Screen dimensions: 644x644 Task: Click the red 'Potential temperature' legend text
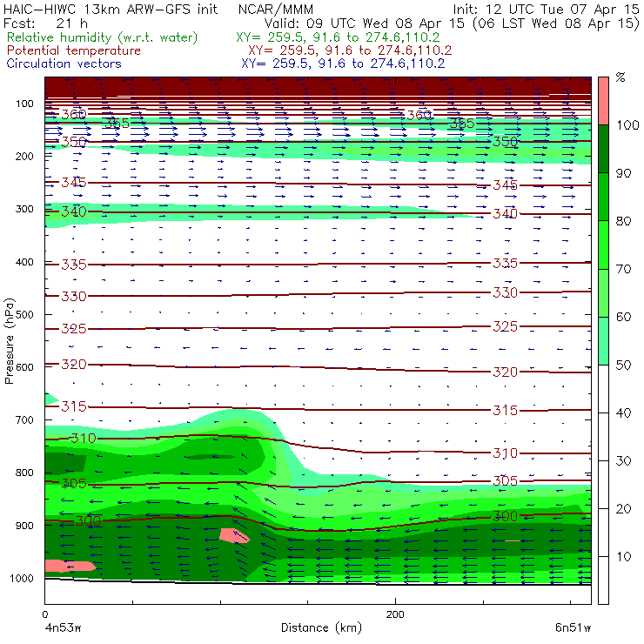tap(74, 50)
